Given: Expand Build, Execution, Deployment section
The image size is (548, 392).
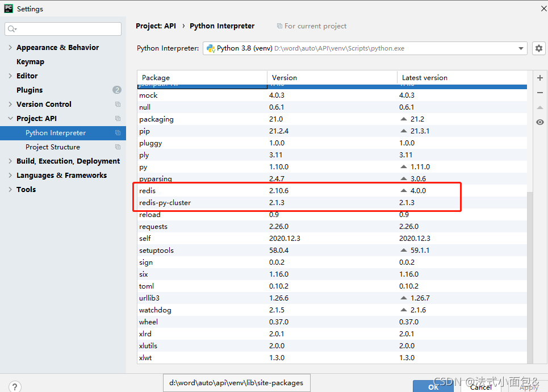Looking at the screenshot, I should point(10,161).
